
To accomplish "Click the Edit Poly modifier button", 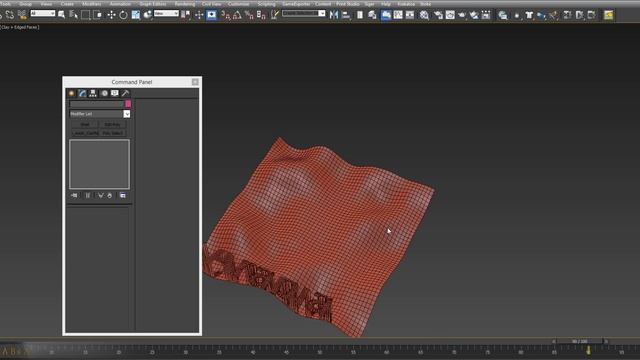I will 112,124.
